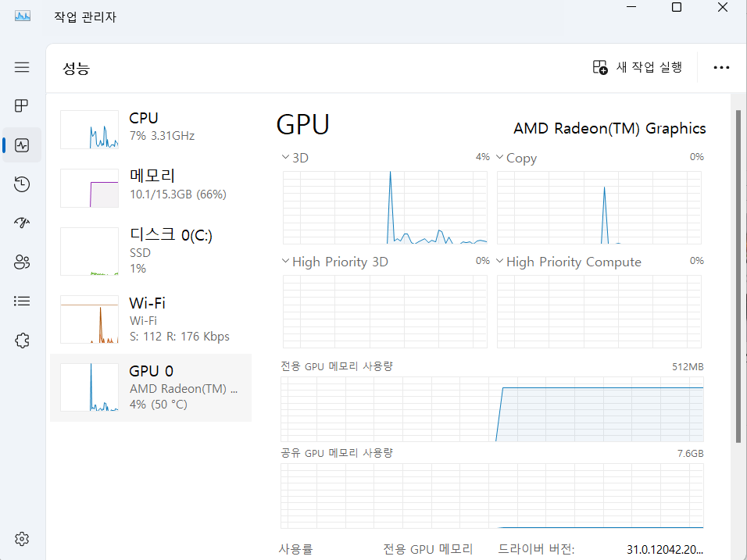Close the Task Manager window

723,7
